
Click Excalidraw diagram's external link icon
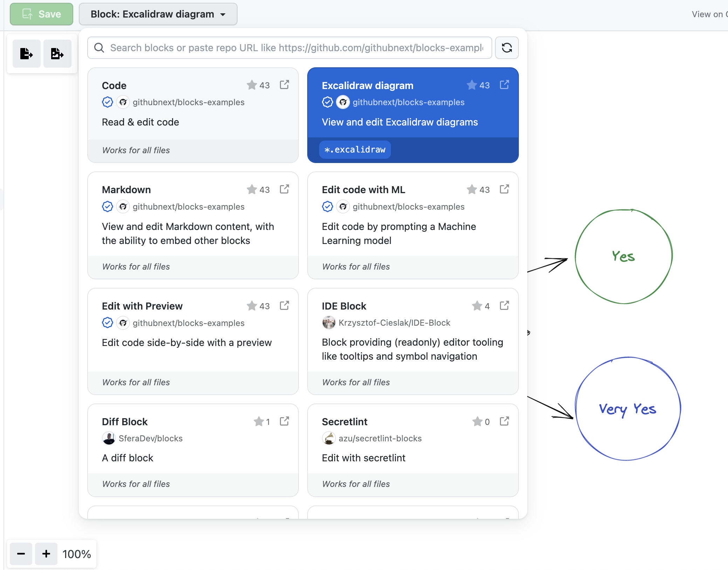pyautogui.click(x=504, y=85)
